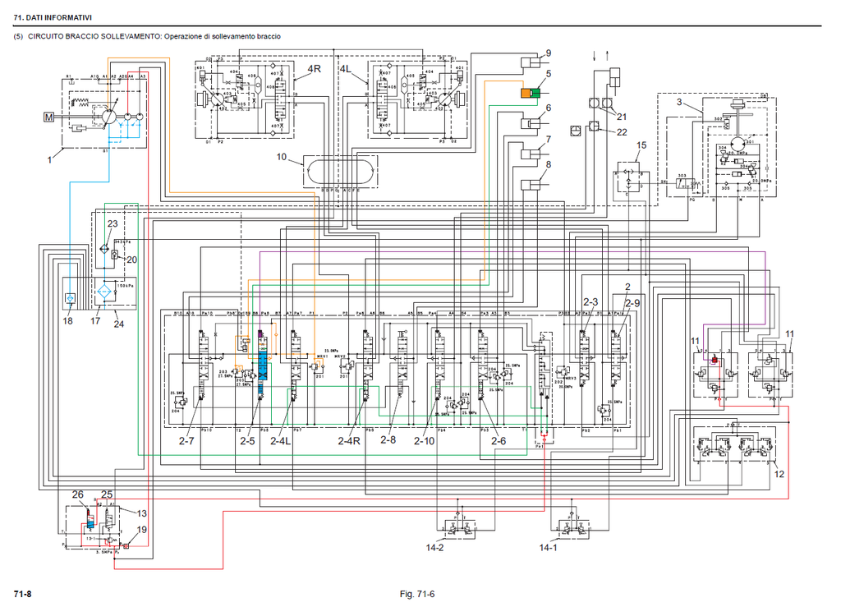Image resolution: width=841 pixels, height=616 pixels.
Task: Select the '2-7' valve label
Action: point(186,441)
